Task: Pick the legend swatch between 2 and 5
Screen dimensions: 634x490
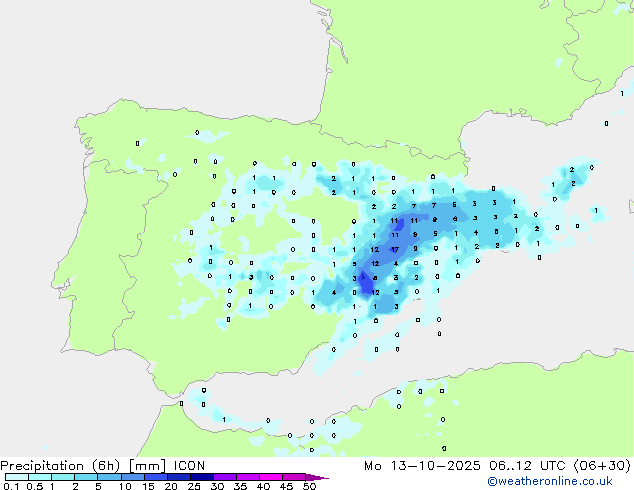Action: 86,477
